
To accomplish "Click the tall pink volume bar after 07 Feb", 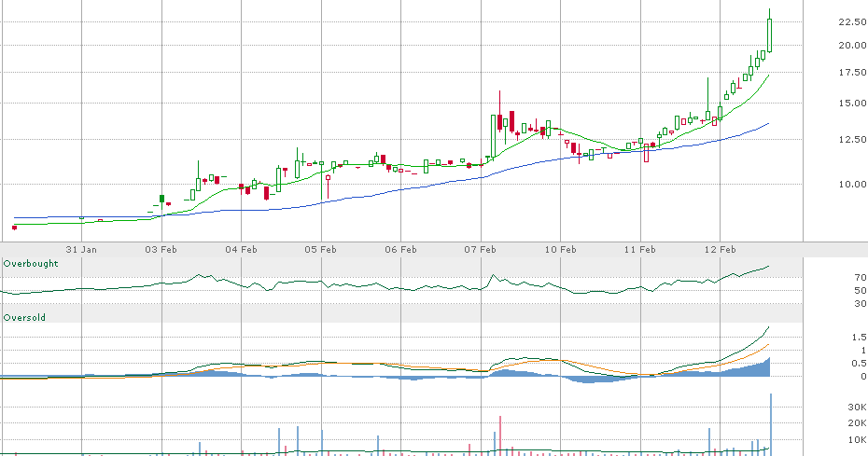I will click(500, 435).
